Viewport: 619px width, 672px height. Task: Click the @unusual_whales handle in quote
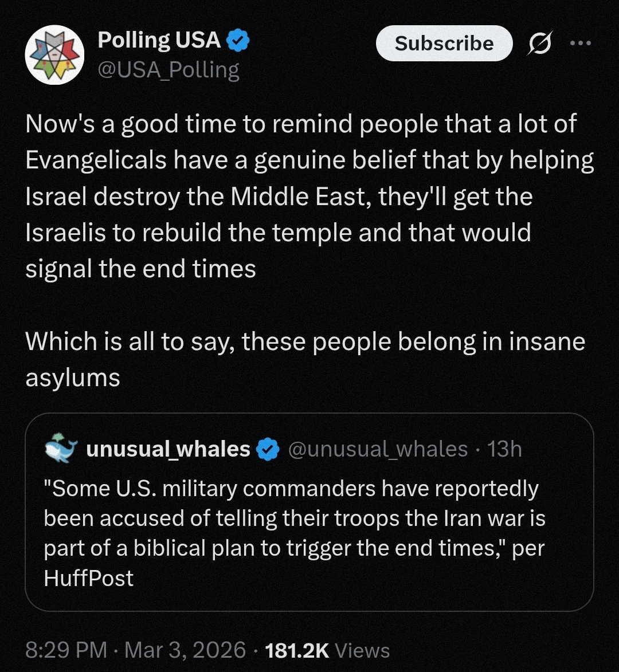coord(377,450)
